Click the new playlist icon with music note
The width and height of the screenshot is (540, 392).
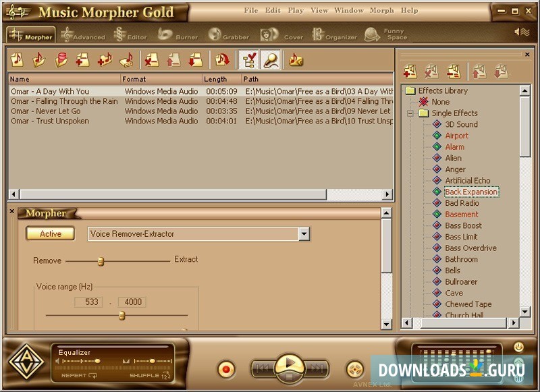point(18,60)
